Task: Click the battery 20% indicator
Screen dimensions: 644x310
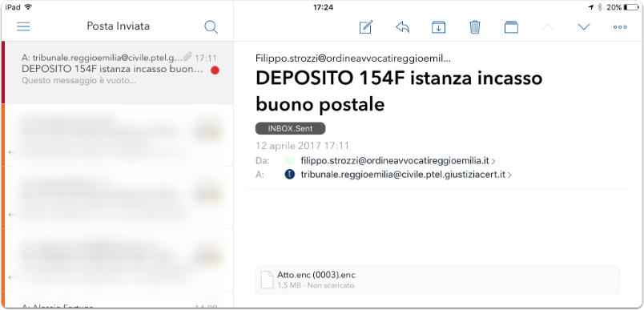Action: click(x=622, y=7)
